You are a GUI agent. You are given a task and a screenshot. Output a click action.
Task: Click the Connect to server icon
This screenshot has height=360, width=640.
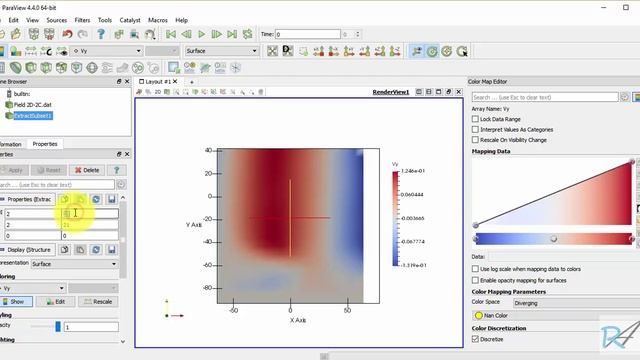(33, 34)
